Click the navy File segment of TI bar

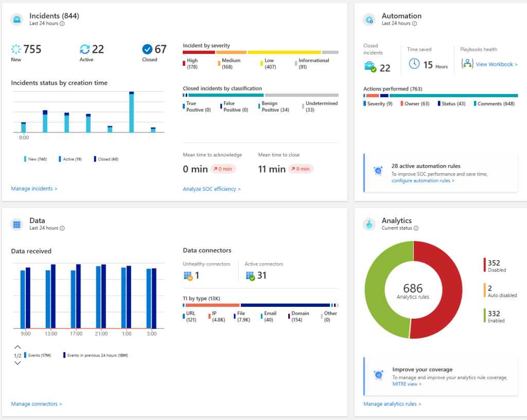[x=285, y=305]
